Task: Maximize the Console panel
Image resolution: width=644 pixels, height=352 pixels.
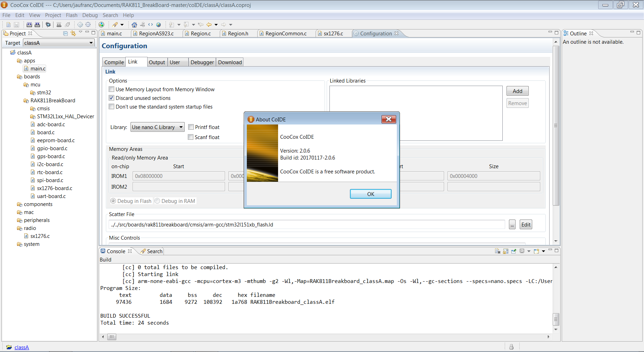Action: (557, 250)
